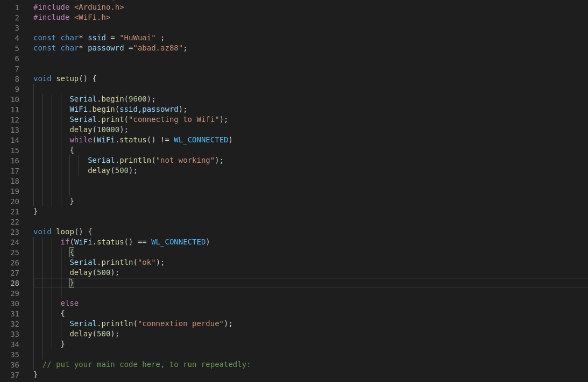Click the "not working" string

point(185,160)
